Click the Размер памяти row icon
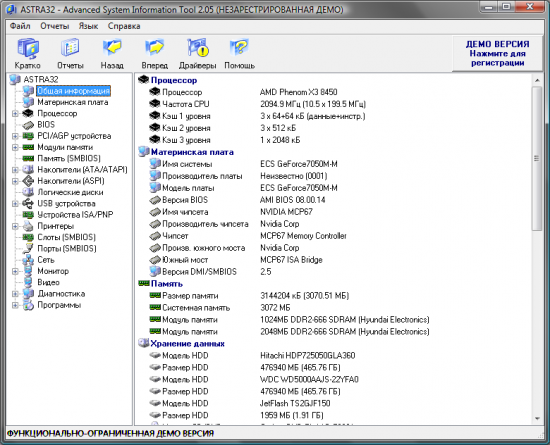550x445 pixels. point(155,295)
